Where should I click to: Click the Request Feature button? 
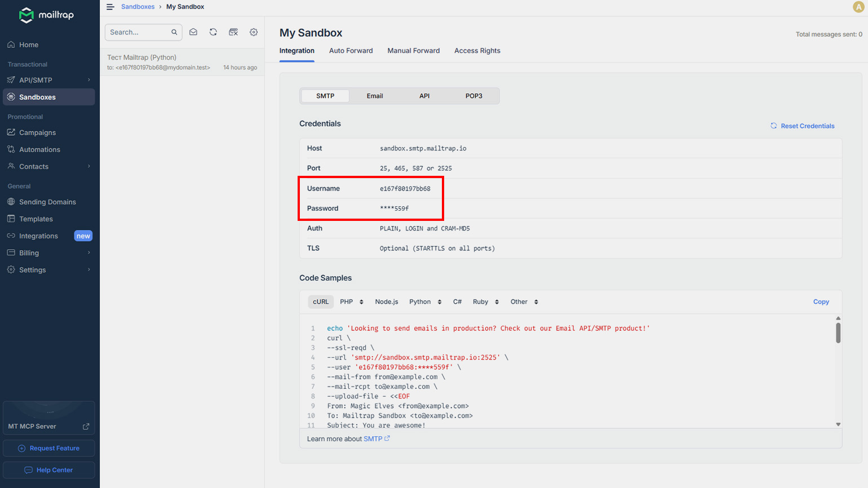pyautogui.click(x=49, y=449)
